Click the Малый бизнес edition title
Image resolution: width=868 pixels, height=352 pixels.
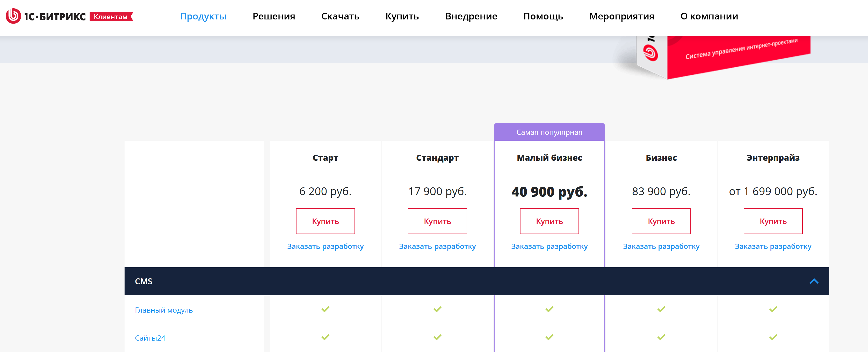point(549,158)
